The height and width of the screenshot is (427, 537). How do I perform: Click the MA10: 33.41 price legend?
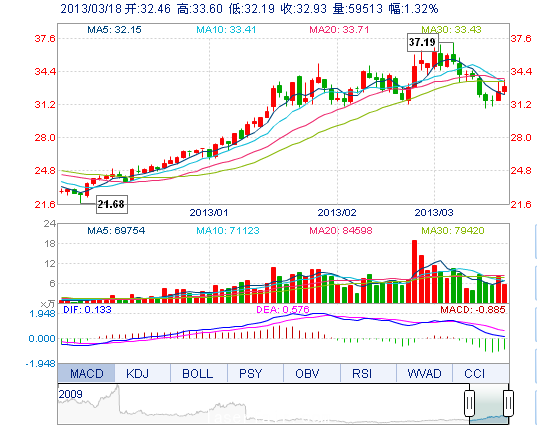[x=226, y=30]
